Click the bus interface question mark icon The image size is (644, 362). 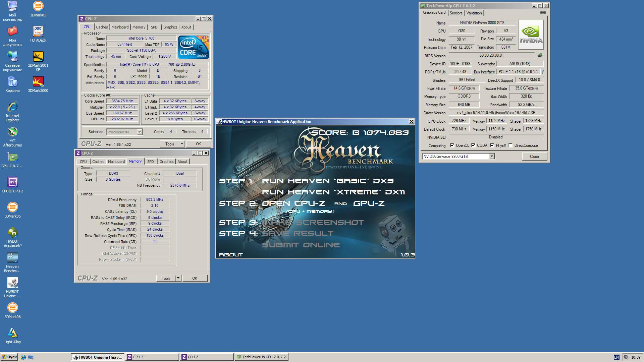point(542,72)
